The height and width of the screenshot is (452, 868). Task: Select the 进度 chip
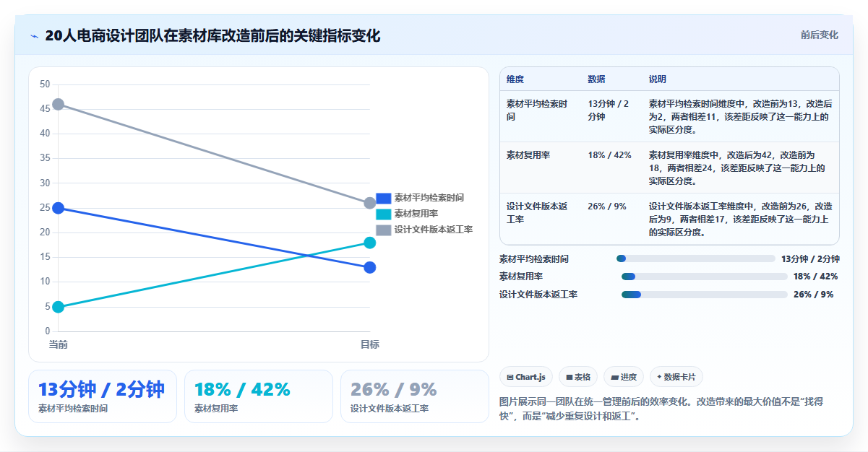624,377
